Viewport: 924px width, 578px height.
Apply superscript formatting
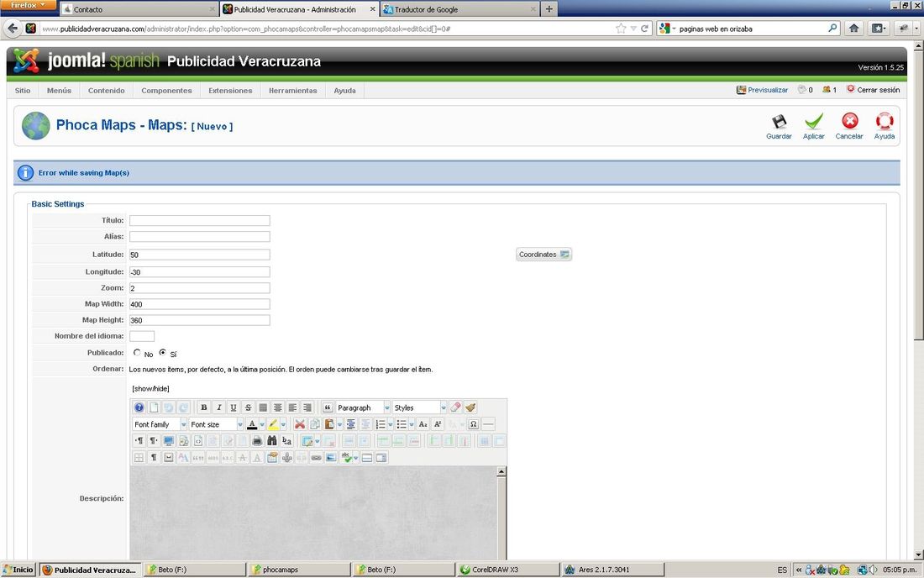point(438,424)
